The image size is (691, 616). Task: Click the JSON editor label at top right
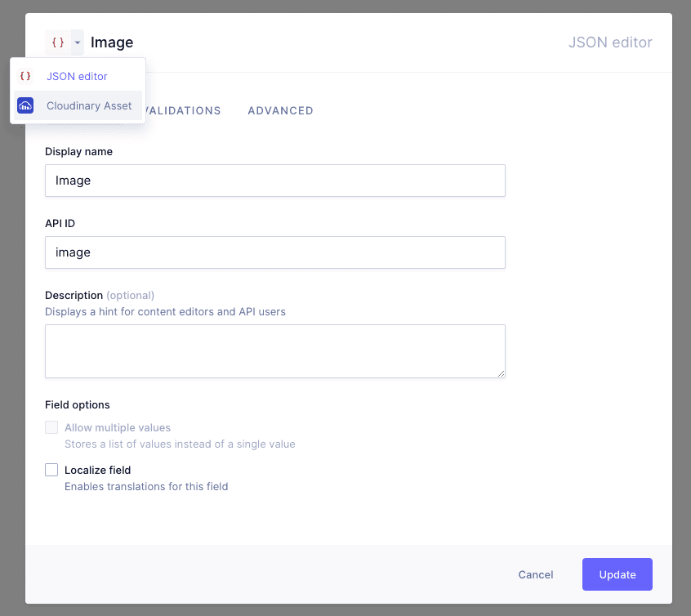(610, 42)
